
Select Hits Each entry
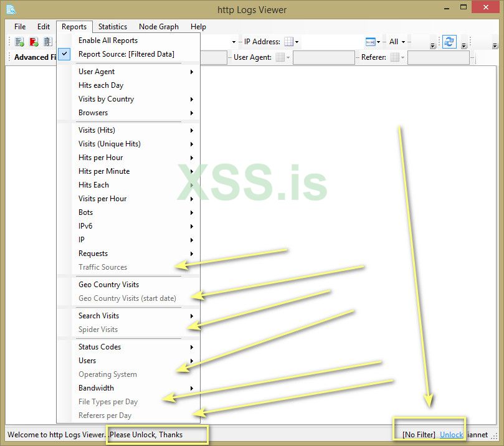click(128, 185)
